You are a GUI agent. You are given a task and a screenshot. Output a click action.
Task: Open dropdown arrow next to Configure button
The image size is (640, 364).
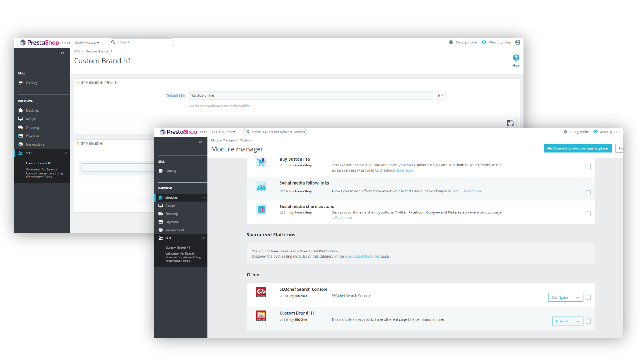(x=578, y=298)
